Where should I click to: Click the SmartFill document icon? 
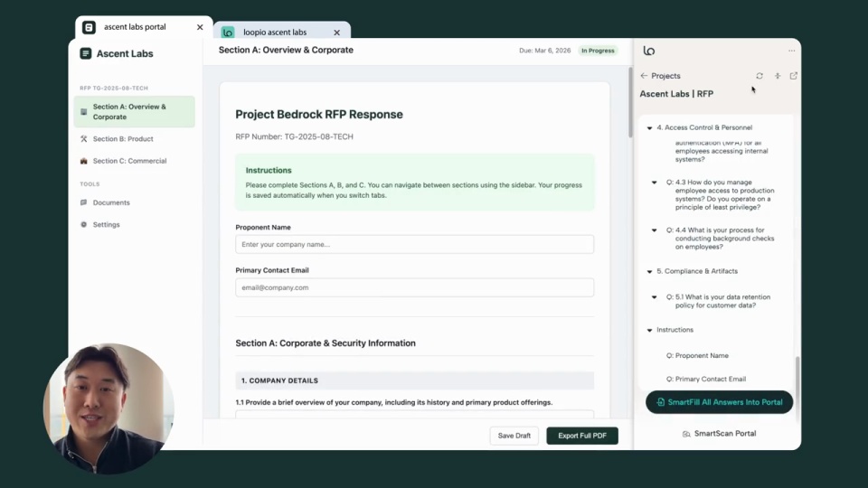tap(660, 402)
